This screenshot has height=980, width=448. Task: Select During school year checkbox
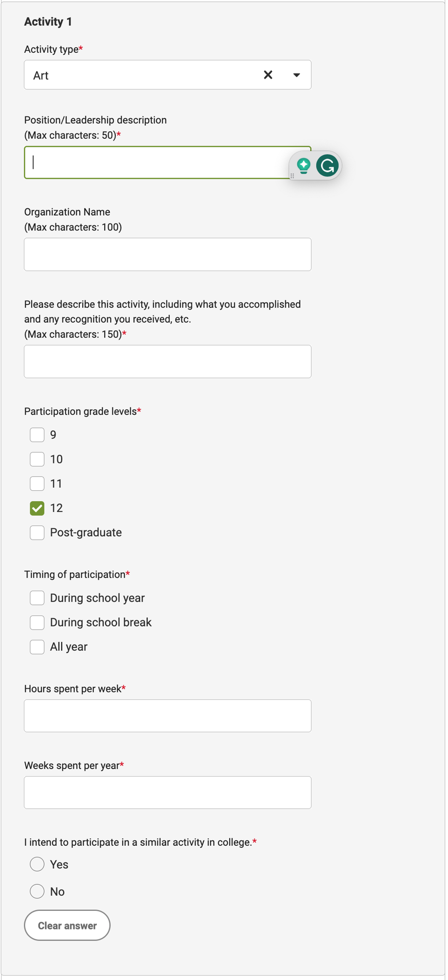(37, 598)
